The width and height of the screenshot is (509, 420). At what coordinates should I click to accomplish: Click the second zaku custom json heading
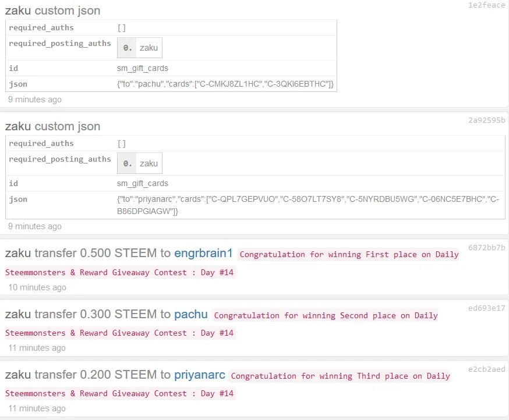52,126
